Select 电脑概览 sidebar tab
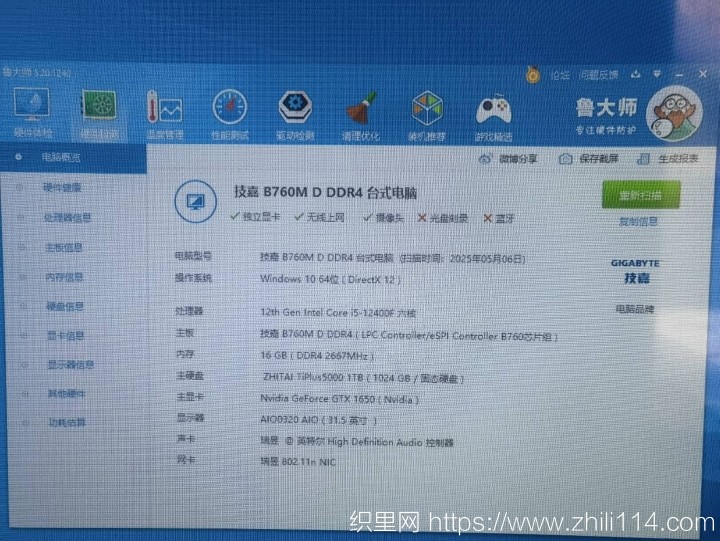The width and height of the screenshot is (720, 541). point(73,158)
